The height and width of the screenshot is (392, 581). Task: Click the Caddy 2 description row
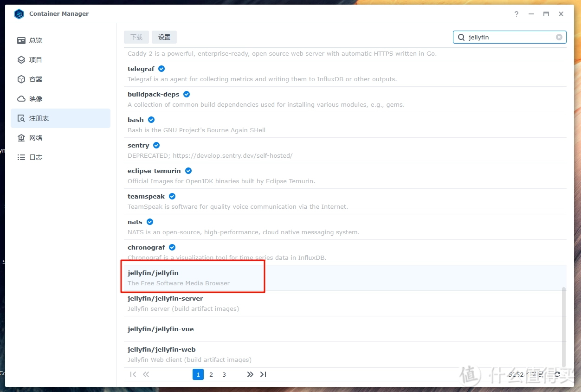tap(345, 54)
